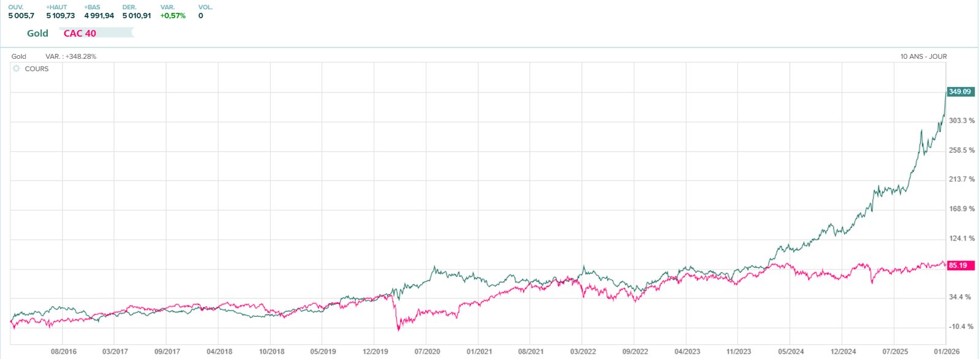Select the Gold series label
The height and width of the screenshot is (359, 980).
pyautogui.click(x=37, y=33)
